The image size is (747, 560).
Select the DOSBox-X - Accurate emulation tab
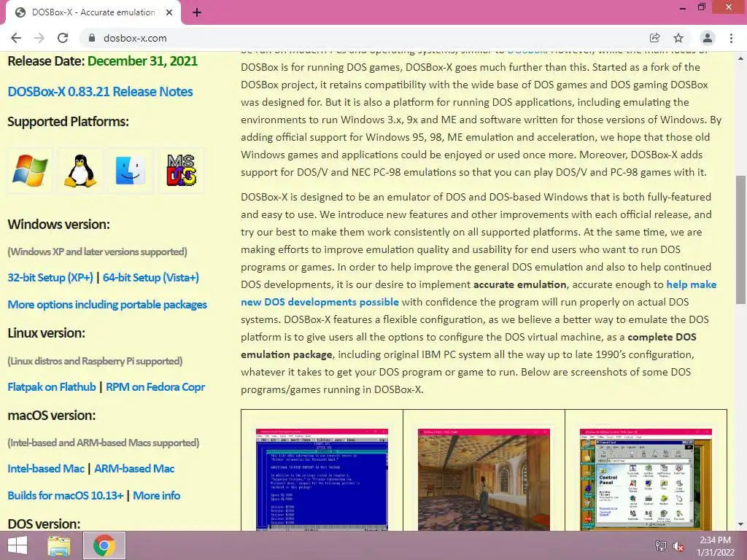(x=93, y=12)
